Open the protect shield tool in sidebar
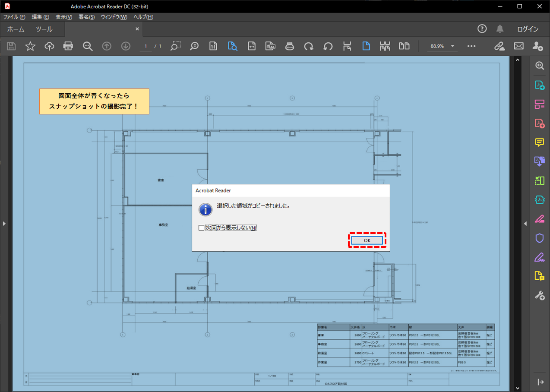 [x=539, y=238]
